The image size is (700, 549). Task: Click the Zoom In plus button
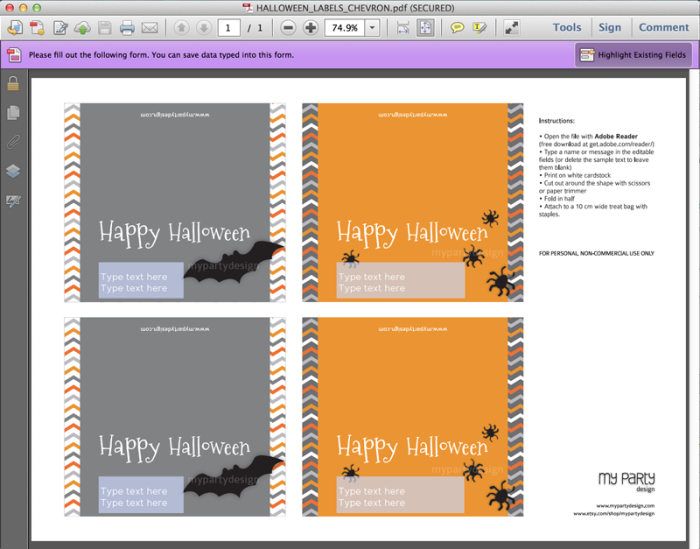(312, 27)
